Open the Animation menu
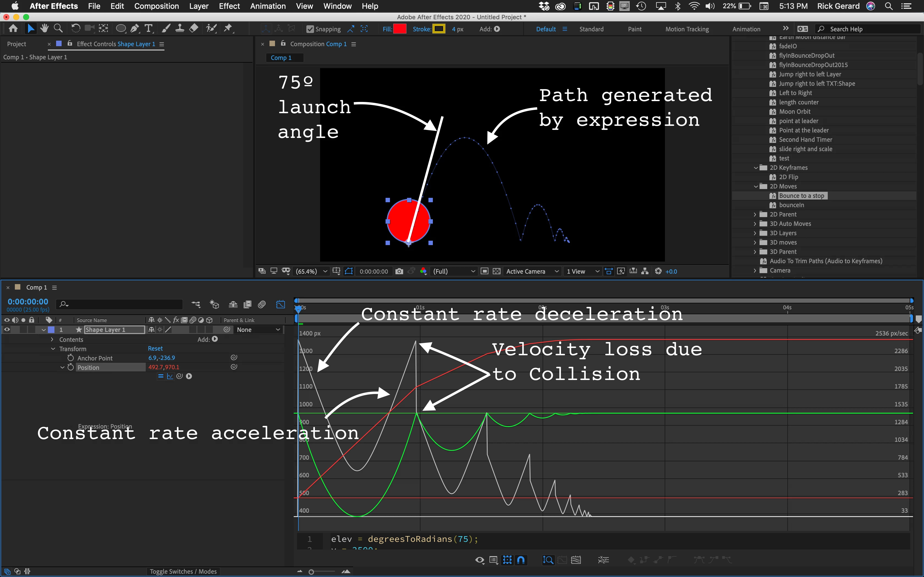Screen dimensions: 924x577 [x=268, y=6]
